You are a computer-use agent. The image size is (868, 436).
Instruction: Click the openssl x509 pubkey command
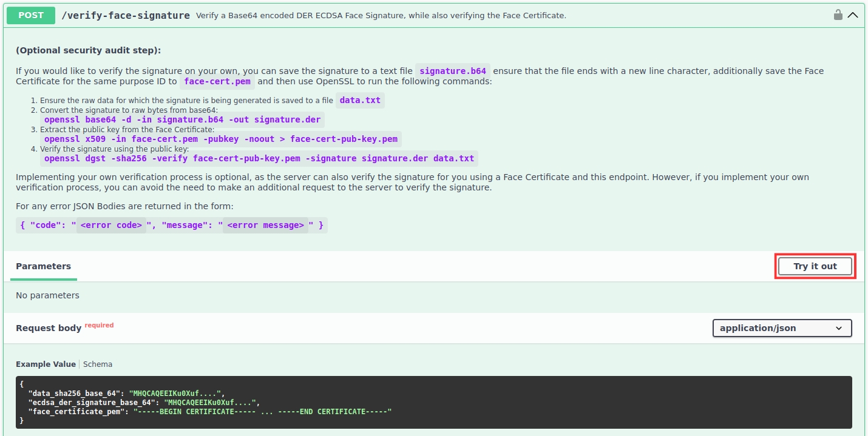[x=221, y=139]
